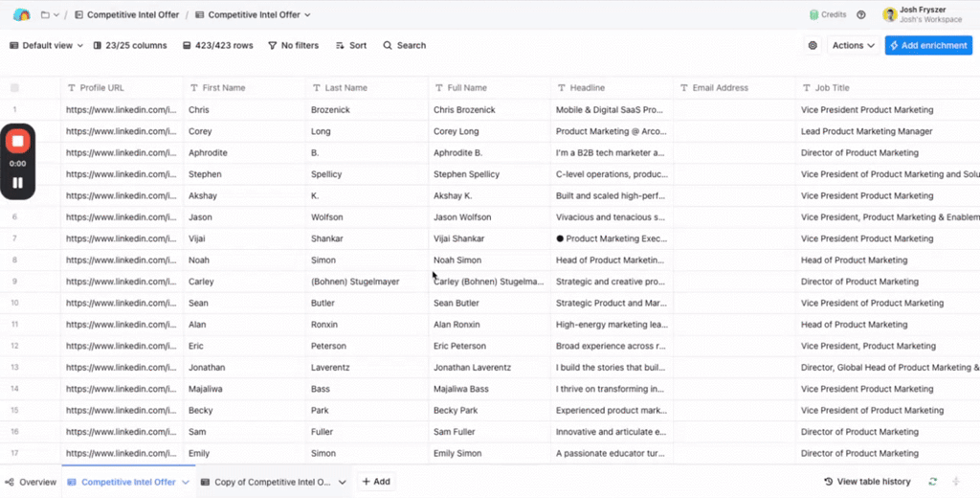Image resolution: width=980 pixels, height=498 pixels.
Task: Switch to the Overview tab
Action: [x=31, y=482]
